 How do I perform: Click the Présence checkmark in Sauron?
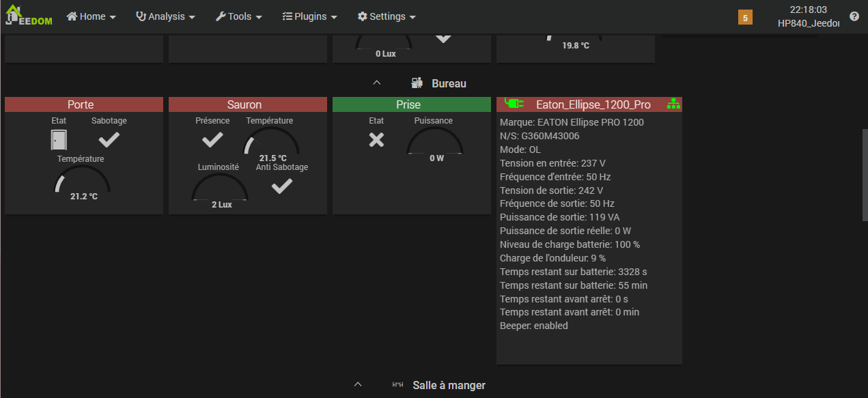212,140
